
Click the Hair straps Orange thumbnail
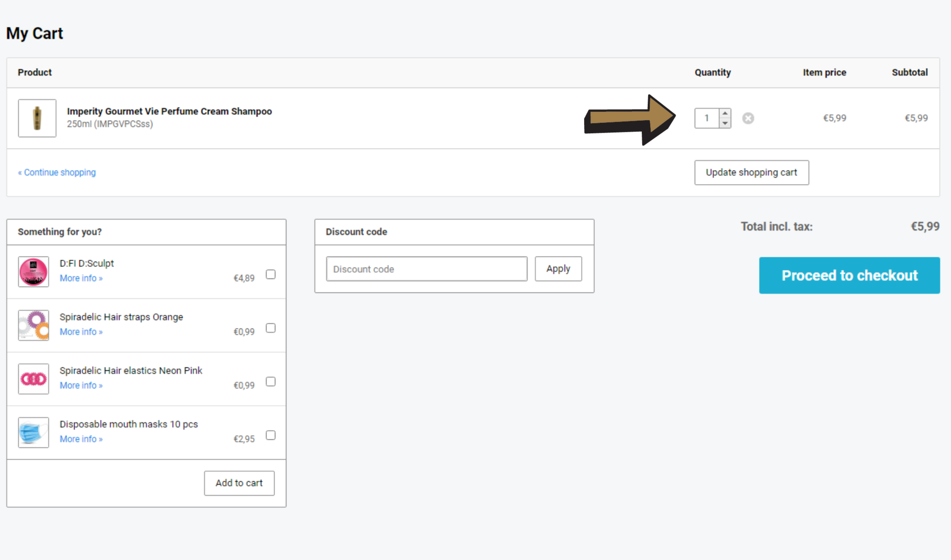[x=33, y=325]
